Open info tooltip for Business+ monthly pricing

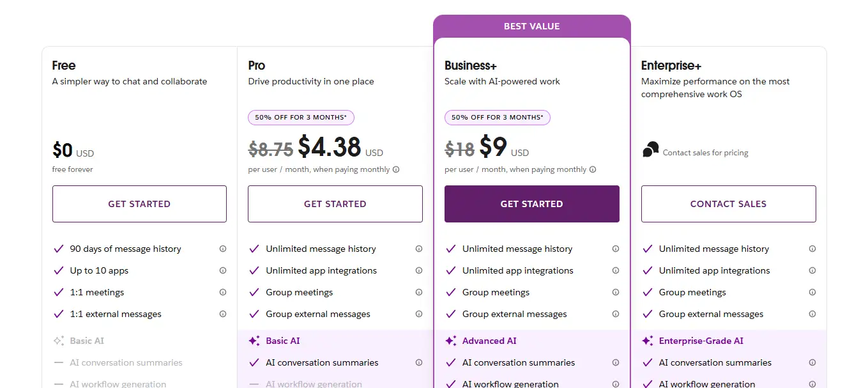(x=593, y=169)
